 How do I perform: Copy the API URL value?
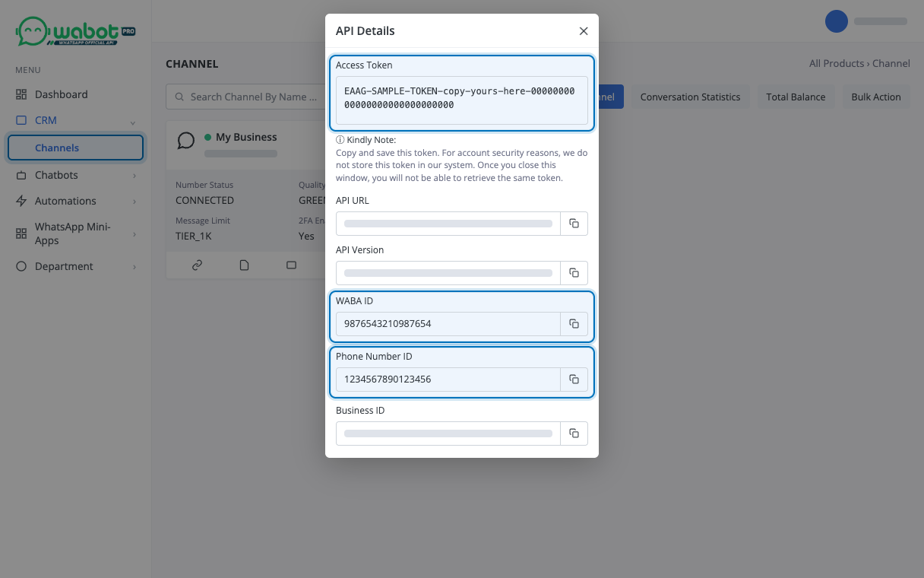point(574,224)
